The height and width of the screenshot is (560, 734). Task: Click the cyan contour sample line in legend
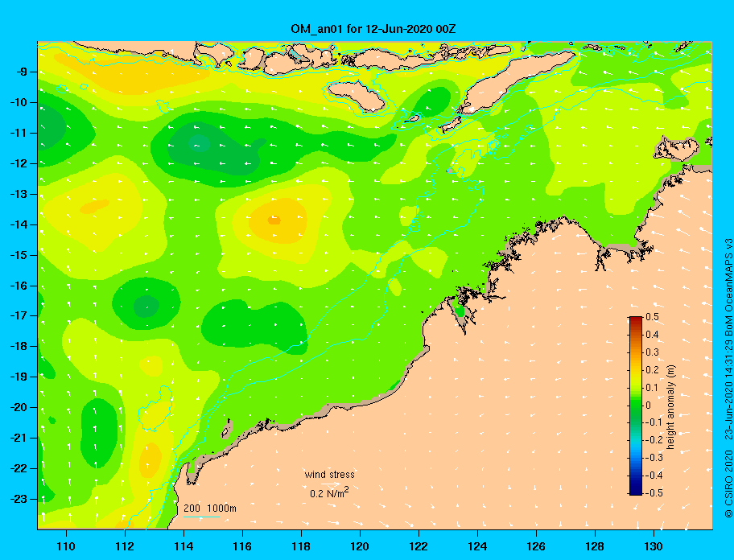(x=201, y=517)
